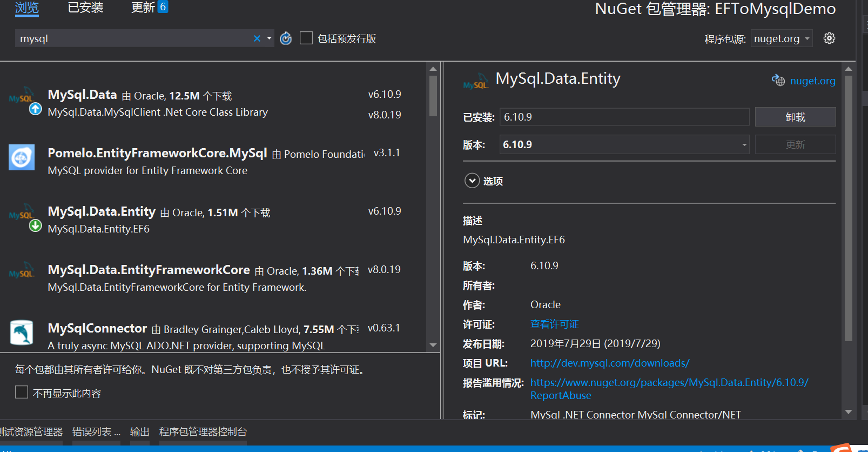The image size is (868, 452).
Task: Open the 错误列表 (Error List) tab
Action: pos(96,431)
